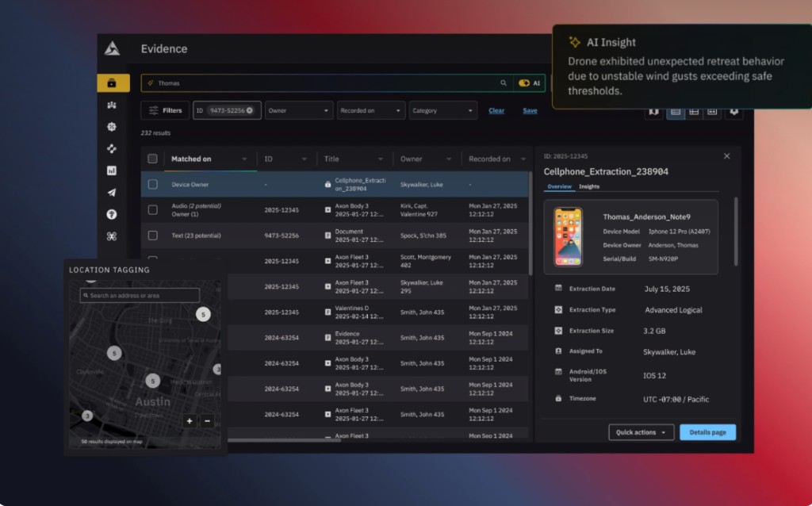Image resolution: width=812 pixels, height=506 pixels.
Task: Select the bar chart analytics icon in sidebar
Action: pyautogui.click(x=112, y=170)
